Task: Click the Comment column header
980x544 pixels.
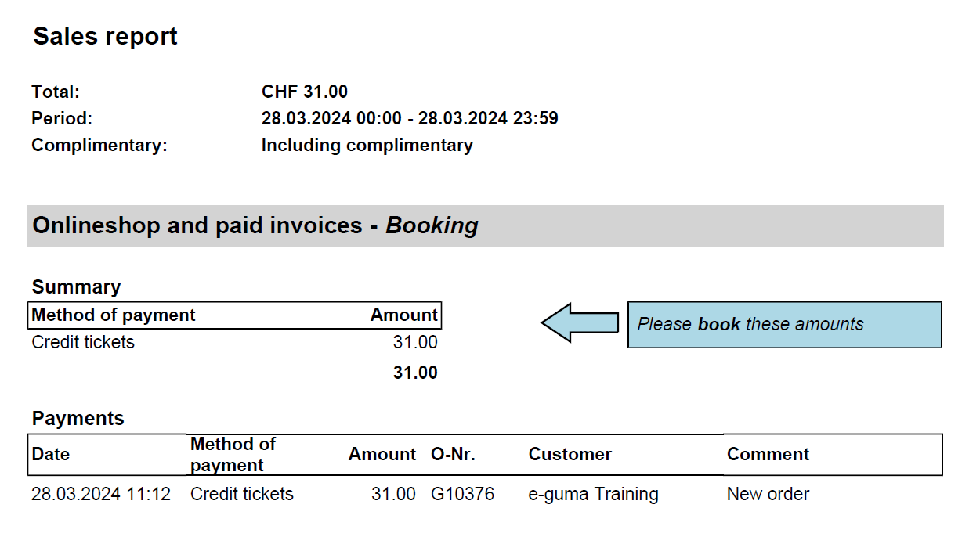Action: pos(768,455)
